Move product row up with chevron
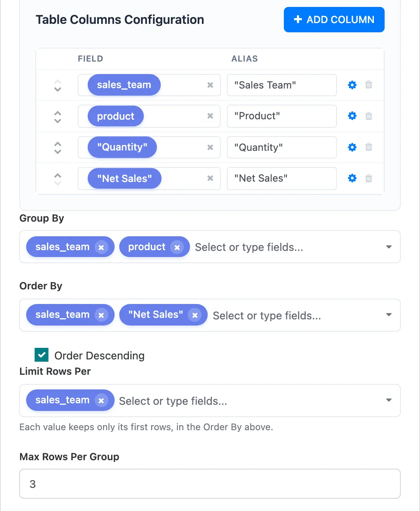 [x=58, y=113]
